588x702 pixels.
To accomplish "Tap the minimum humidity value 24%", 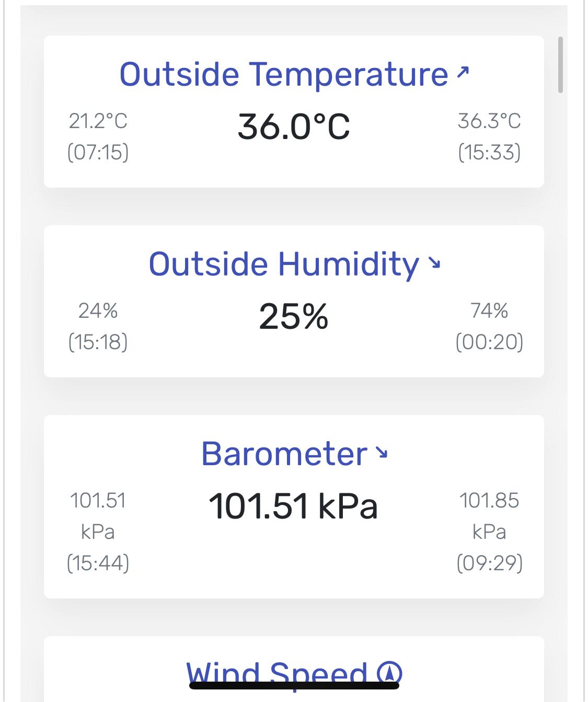I will coord(98,311).
